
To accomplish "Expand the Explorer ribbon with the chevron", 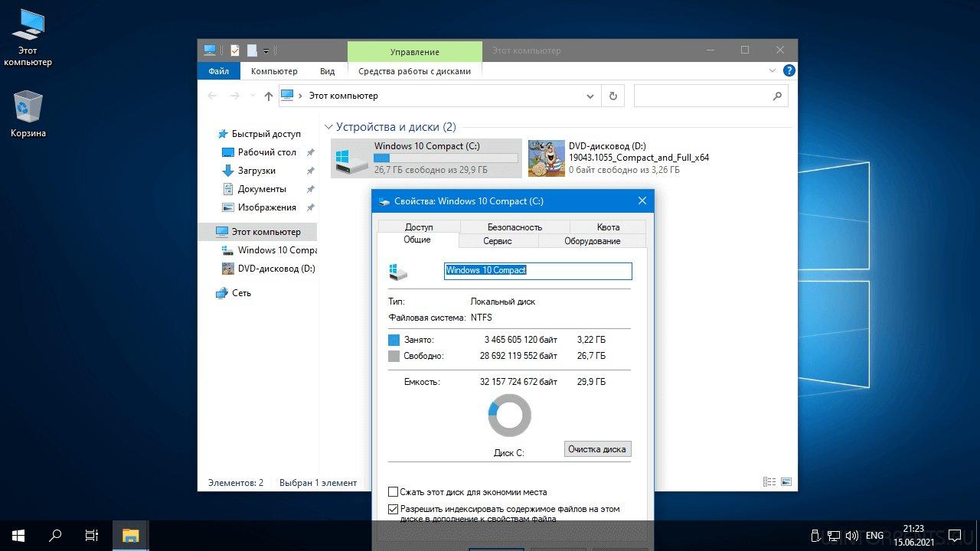I will 772,70.
